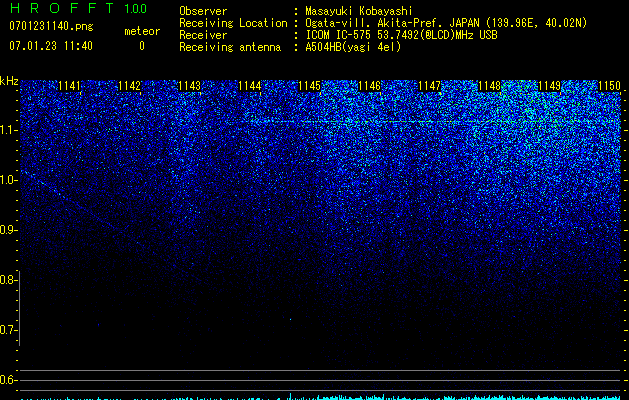The image size is (629, 400).
Task: Click the meteor label
Action: pos(142,31)
